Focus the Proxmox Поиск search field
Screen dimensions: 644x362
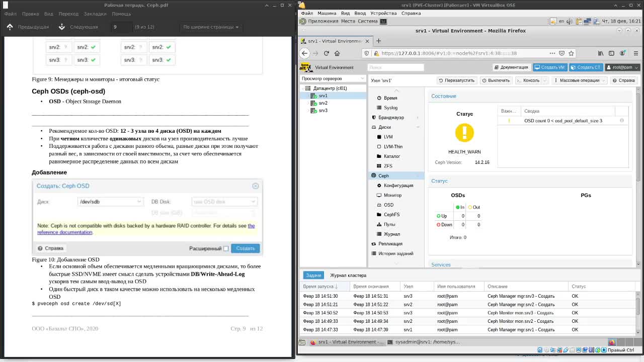point(395,67)
